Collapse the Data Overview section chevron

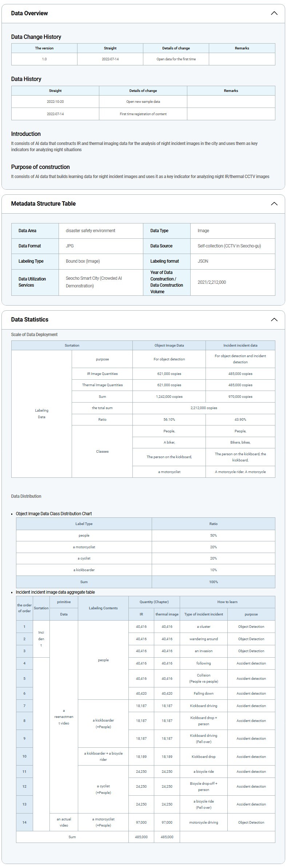pyautogui.click(x=274, y=13)
